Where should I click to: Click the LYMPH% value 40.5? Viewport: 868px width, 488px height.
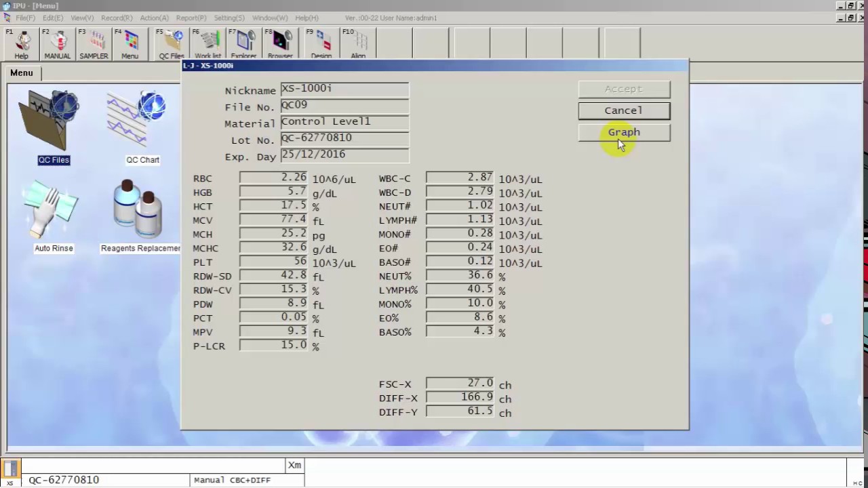pos(460,289)
